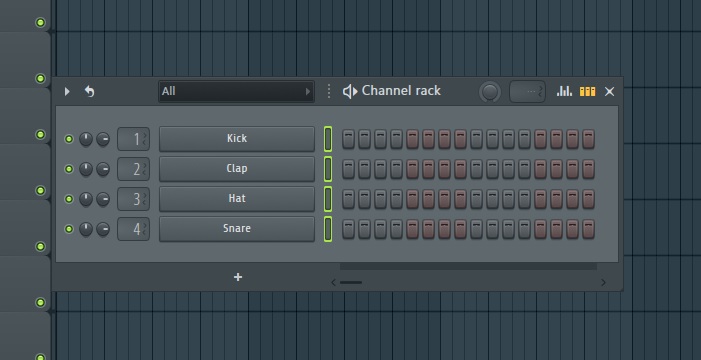
Task: Click the Hat channel panning knob
Action: click(x=86, y=199)
